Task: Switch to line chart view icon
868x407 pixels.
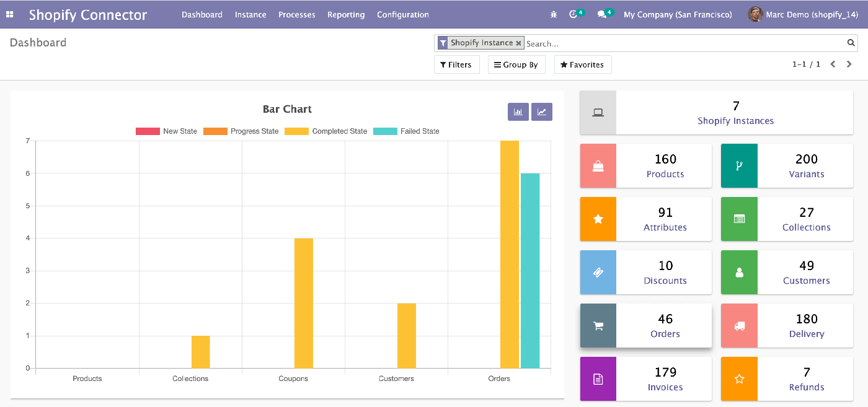Action: click(x=542, y=112)
